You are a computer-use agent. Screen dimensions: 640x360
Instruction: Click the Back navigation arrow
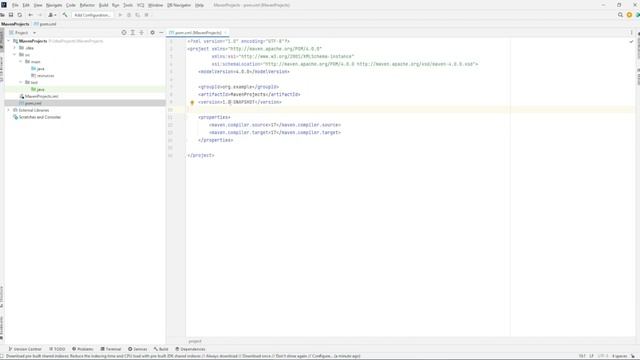[31, 15]
